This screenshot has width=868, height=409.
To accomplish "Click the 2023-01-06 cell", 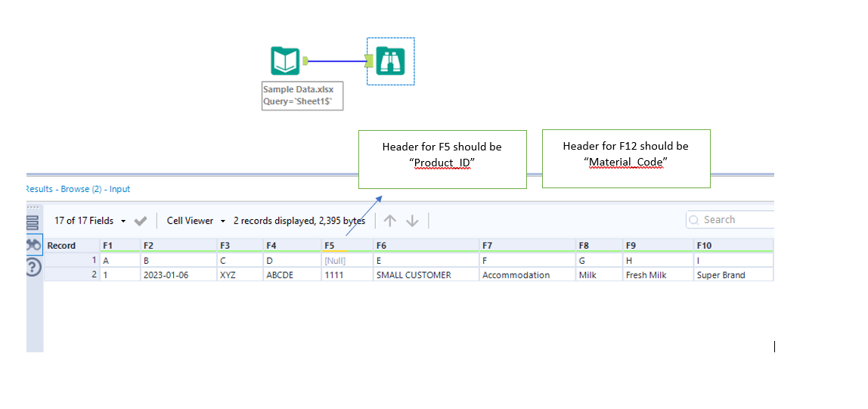I will (x=178, y=274).
